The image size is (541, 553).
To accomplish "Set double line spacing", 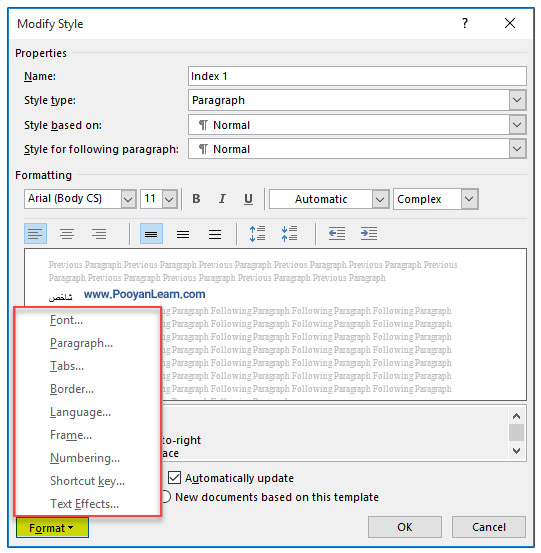I will [214, 233].
